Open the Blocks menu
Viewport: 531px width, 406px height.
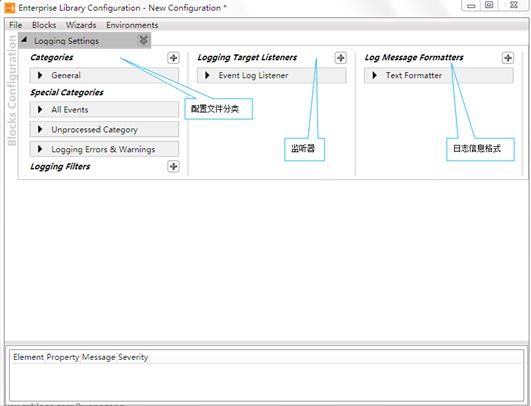(44, 25)
